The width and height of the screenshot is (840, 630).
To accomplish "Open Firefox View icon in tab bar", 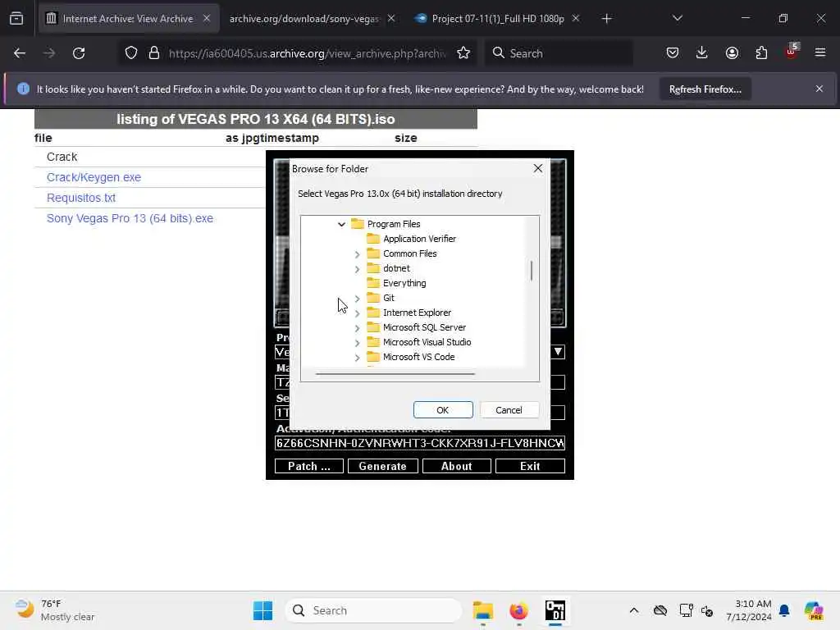I will tap(16, 19).
